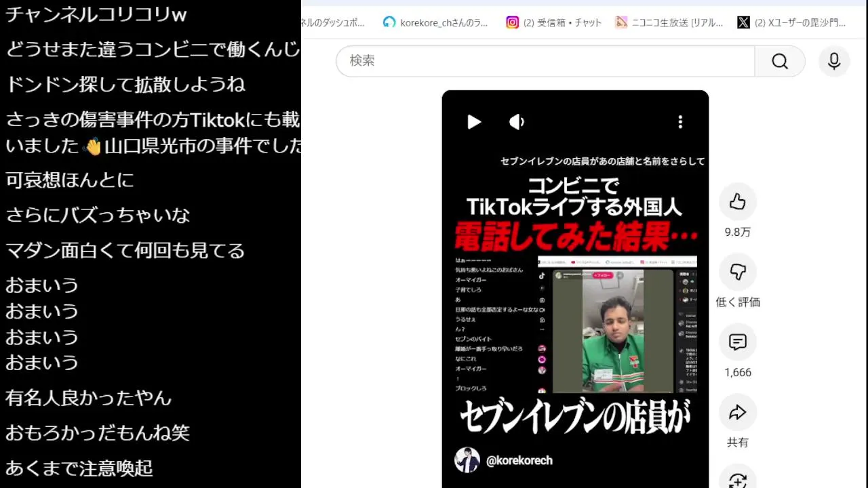The width and height of the screenshot is (868, 488).
Task: Dislike the Short with the thumbs-down button
Action: (x=738, y=272)
